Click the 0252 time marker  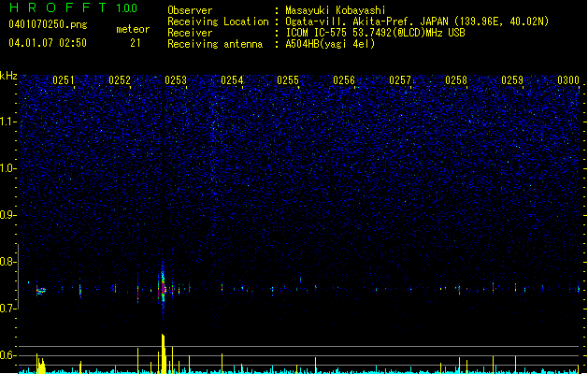pyautogui.click(x=120, y=80)
